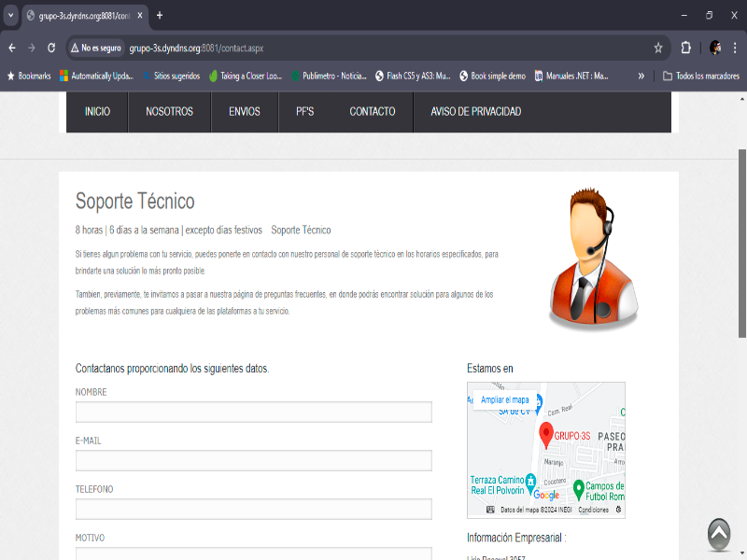Bookmark this page with the star icon
Viewport: 747px width, 560px height.
pyautogui.click(x=658, y=49)
